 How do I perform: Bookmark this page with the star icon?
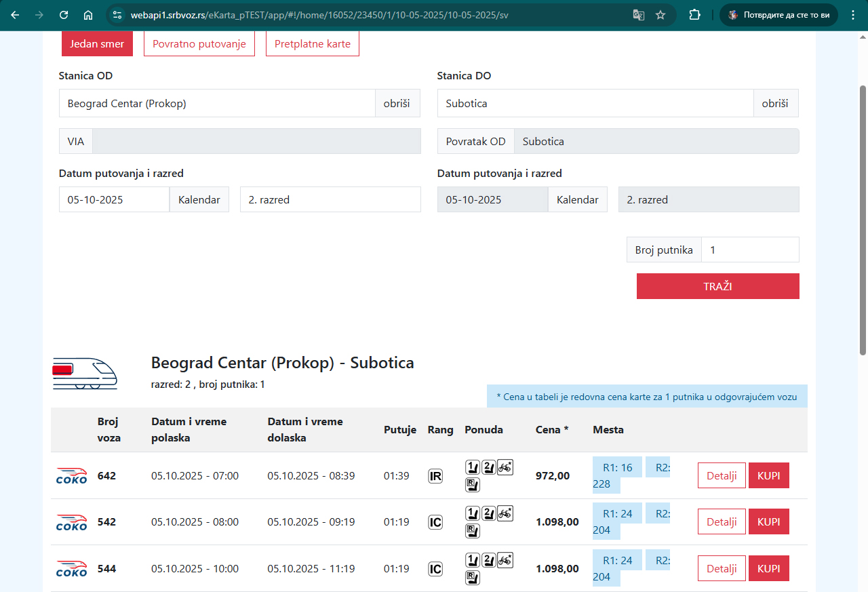pos(660,15)
